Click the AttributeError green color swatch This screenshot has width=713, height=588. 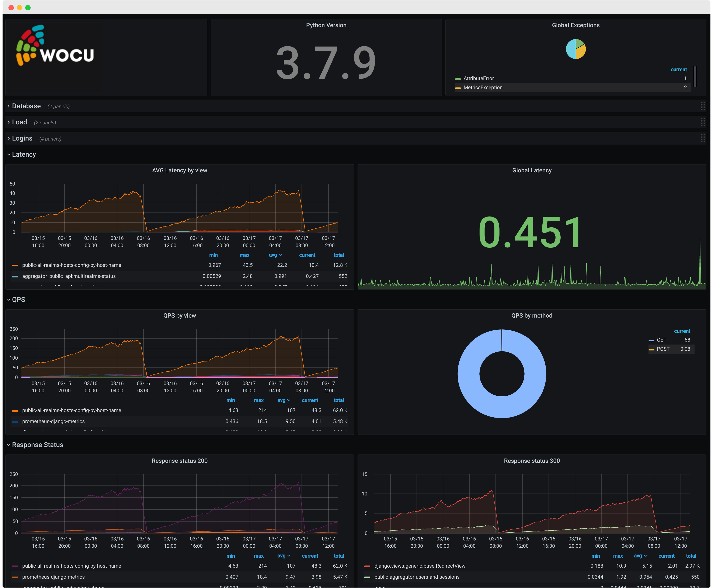coord(458,79)
